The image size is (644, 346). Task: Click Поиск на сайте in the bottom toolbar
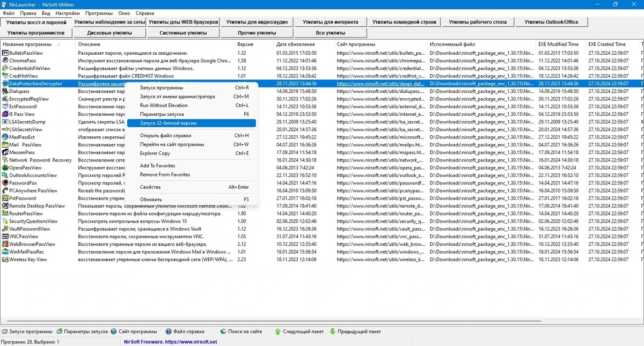click(x=241, y=332)
